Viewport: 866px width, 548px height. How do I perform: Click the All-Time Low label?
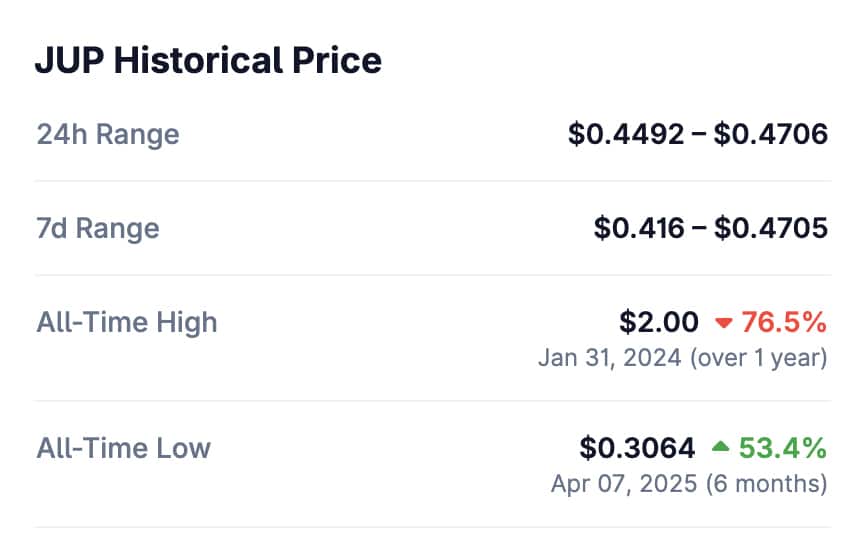124,447
